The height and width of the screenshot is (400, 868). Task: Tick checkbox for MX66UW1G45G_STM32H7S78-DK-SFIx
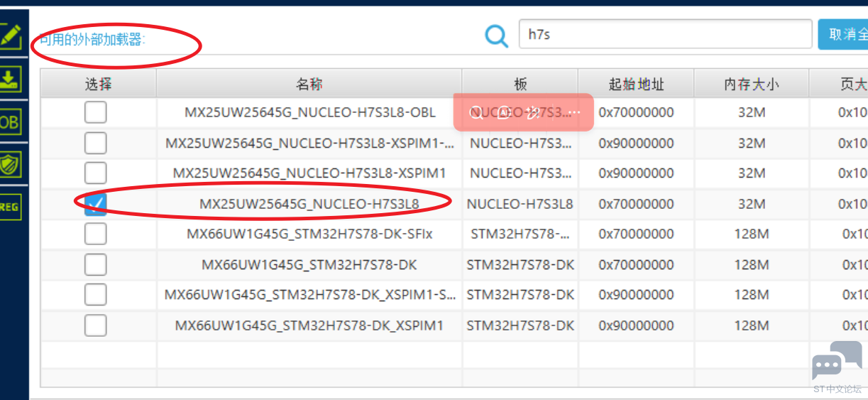pos(96,234)
